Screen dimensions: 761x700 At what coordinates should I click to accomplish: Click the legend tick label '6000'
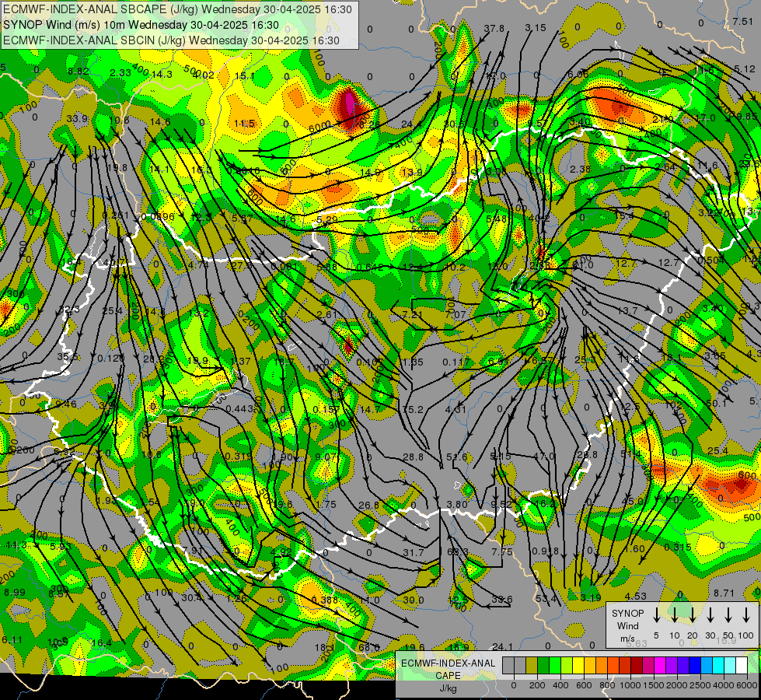point(746,685)
